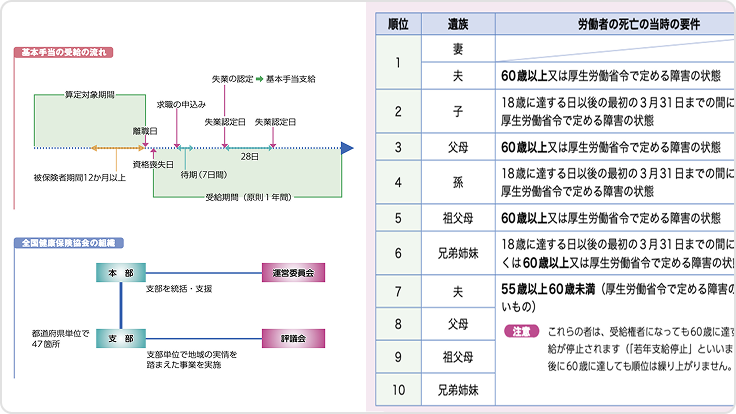Click the green arrow before 基本手当支給
This screenshot has width=736, height=414.
click(x=258, y=77)
